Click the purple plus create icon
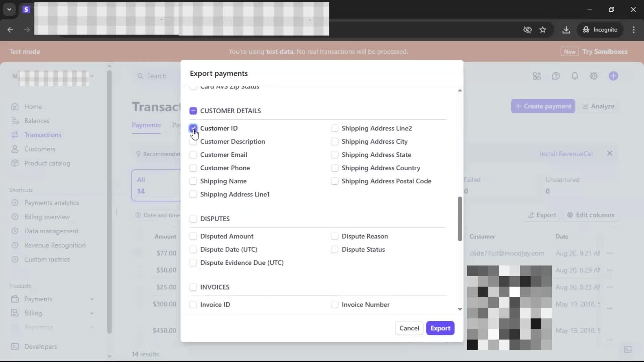644x362 pixels. coord(613,76)
